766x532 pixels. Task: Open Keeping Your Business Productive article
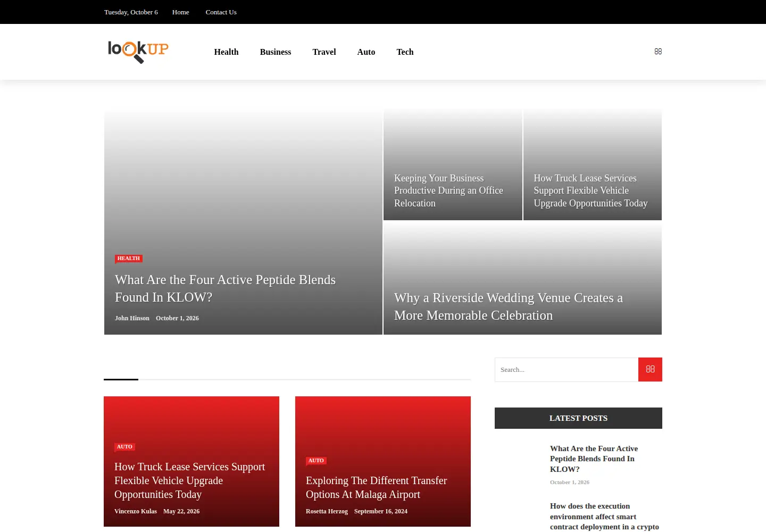pos(448,190)
